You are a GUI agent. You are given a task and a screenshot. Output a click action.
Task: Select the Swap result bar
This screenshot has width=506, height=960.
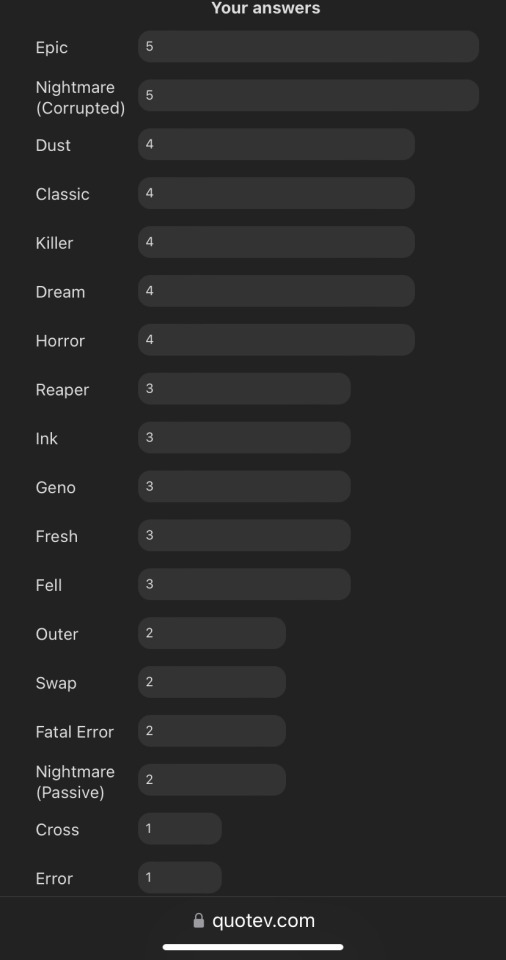coord(212,682)
